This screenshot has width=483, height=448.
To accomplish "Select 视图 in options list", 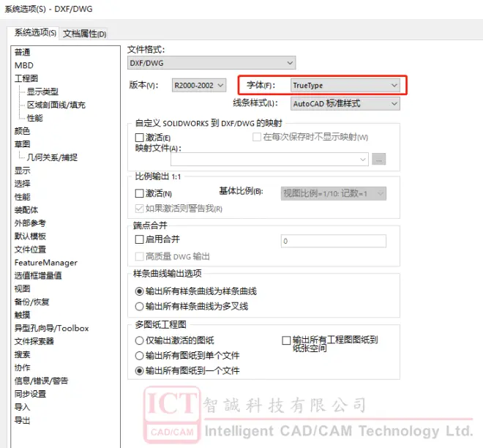I will pos(22,288).
